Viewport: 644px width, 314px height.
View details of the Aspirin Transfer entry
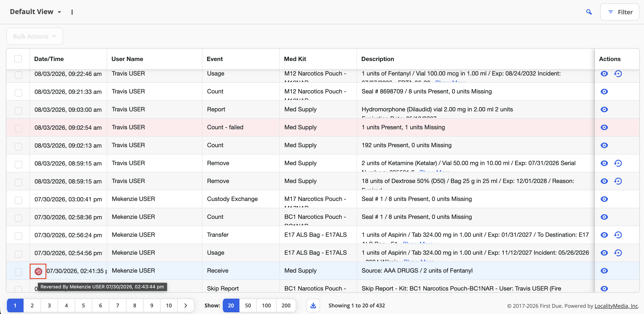604,235
